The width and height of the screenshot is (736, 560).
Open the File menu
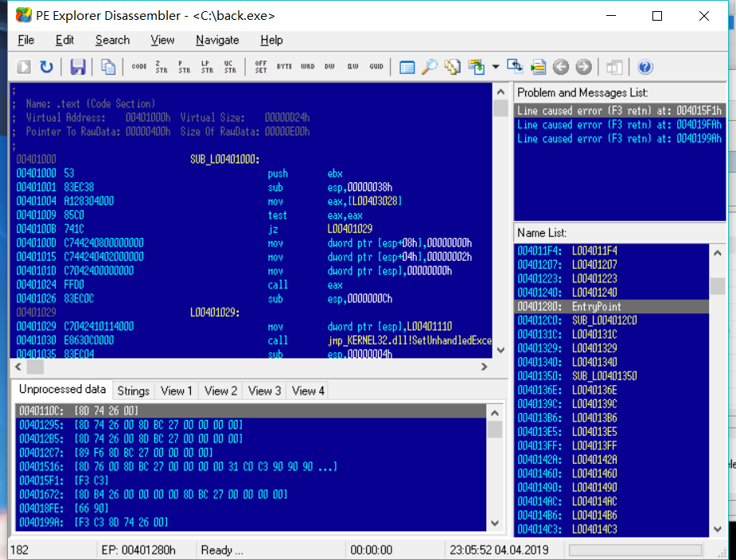pyautogui.click(x=25, y=41)
